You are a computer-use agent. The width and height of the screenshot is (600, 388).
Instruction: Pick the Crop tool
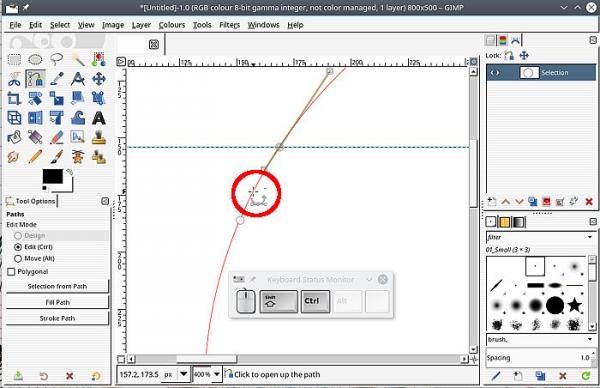[x=14, y=98]
